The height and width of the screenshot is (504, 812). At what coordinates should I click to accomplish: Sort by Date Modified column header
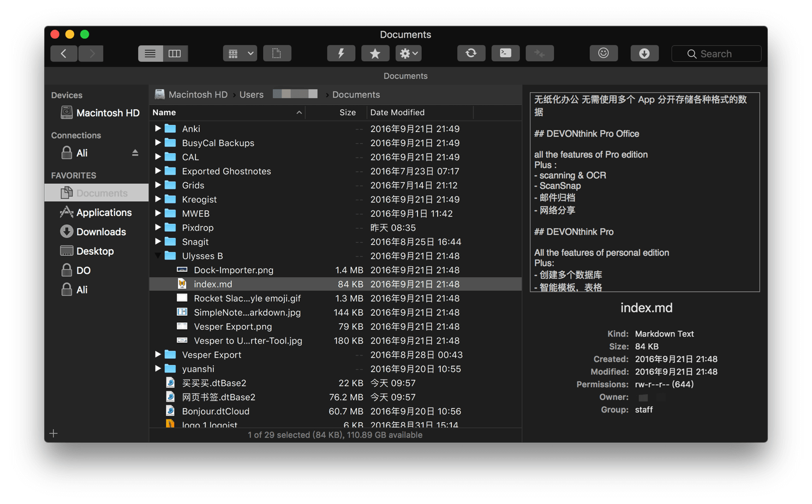(419, 112)
